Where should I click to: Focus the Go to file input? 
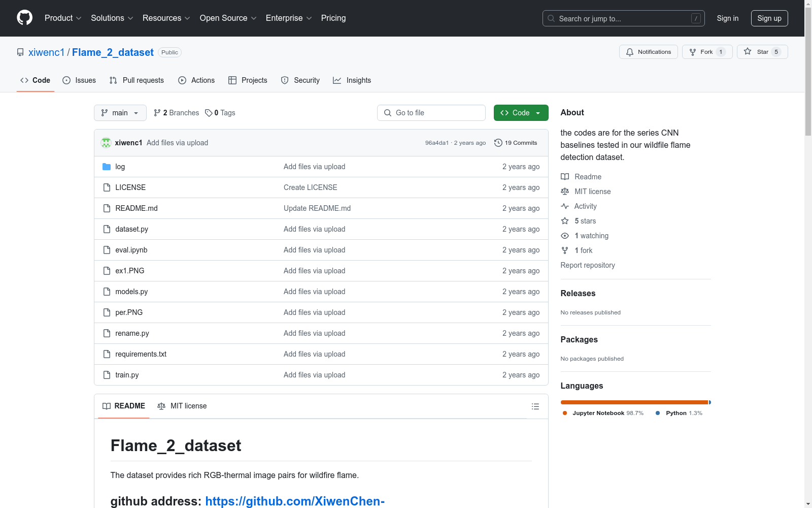pyautogui.click(x=431, y=113)
